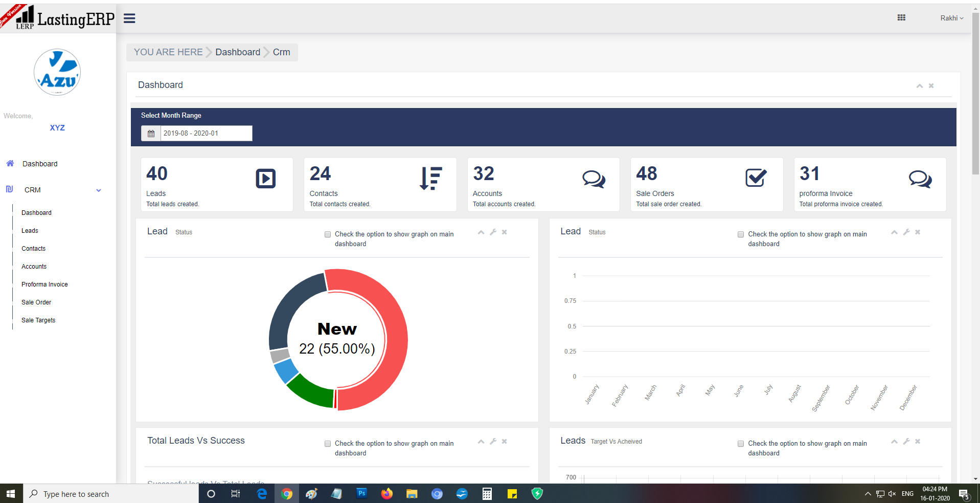
Task: Open File Explorer from the taskbar
Action: tap(412, 494)
